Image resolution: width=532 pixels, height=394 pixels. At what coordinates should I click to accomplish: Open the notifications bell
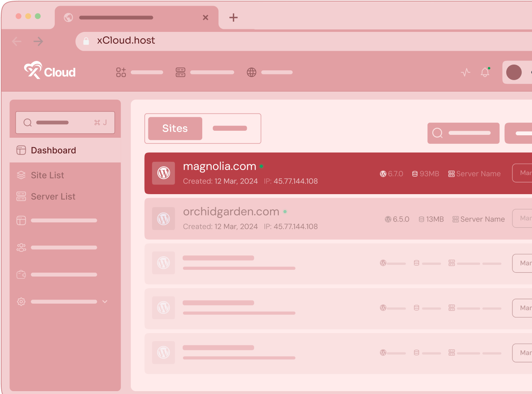click(485, 72)
